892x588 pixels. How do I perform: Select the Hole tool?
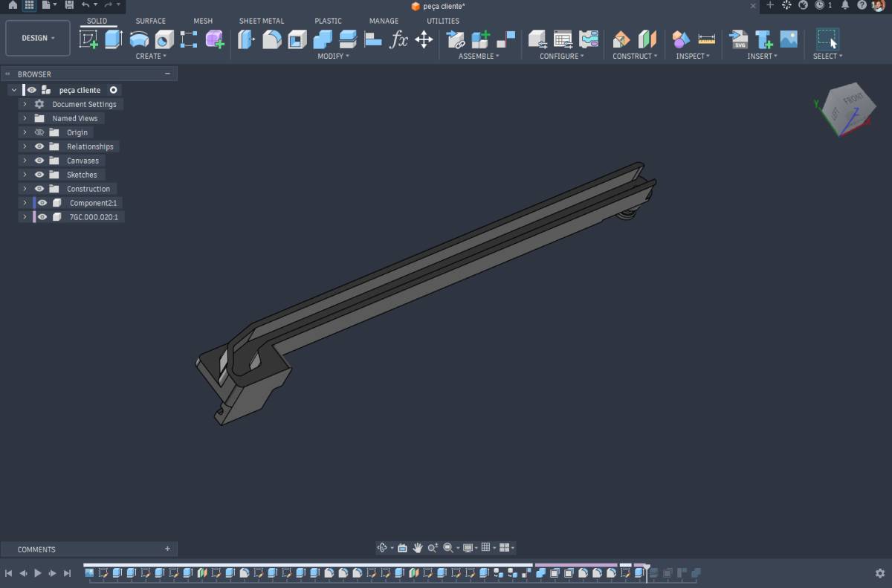coord(164,39)
